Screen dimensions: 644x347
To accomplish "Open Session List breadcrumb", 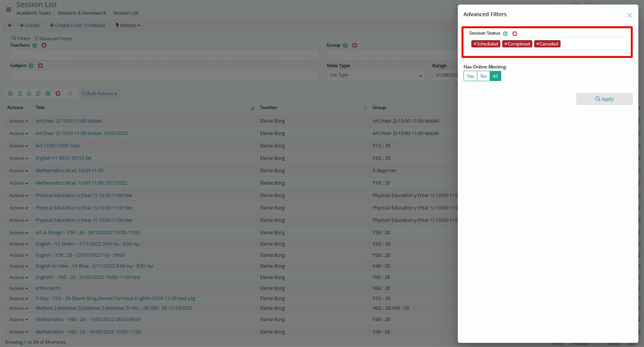I will [126, 13].
